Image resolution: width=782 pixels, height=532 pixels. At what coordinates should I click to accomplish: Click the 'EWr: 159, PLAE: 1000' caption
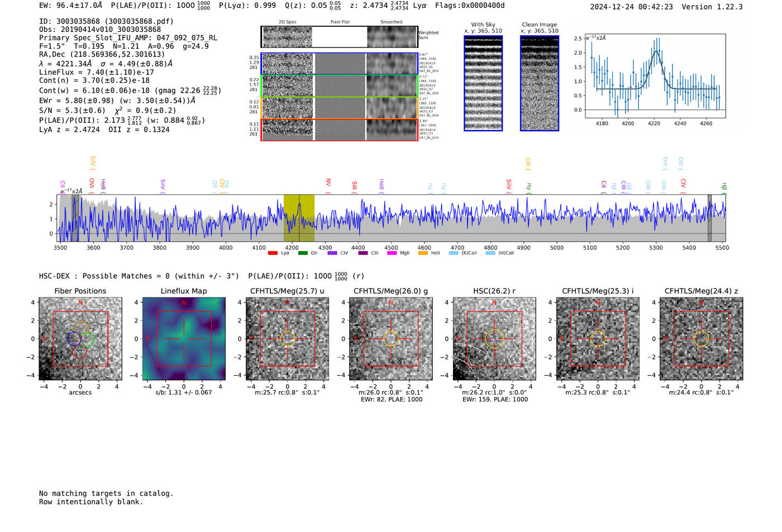point(495,399)
